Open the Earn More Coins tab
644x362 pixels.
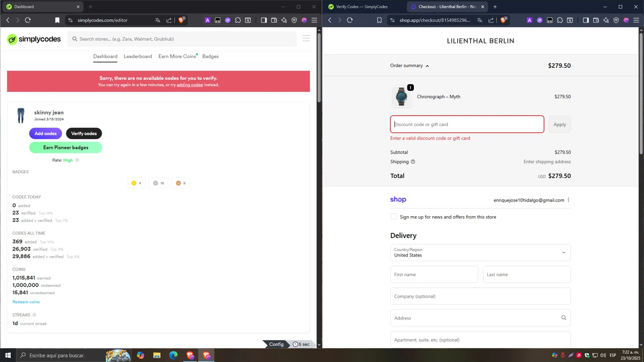(x=177, y=57)
